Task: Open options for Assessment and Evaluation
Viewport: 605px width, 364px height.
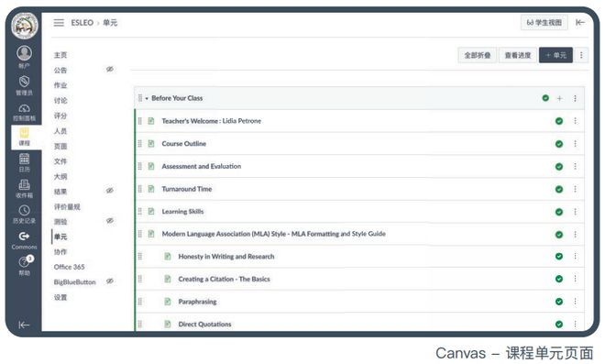Action: pyautogui.click(x=576, y=166)
